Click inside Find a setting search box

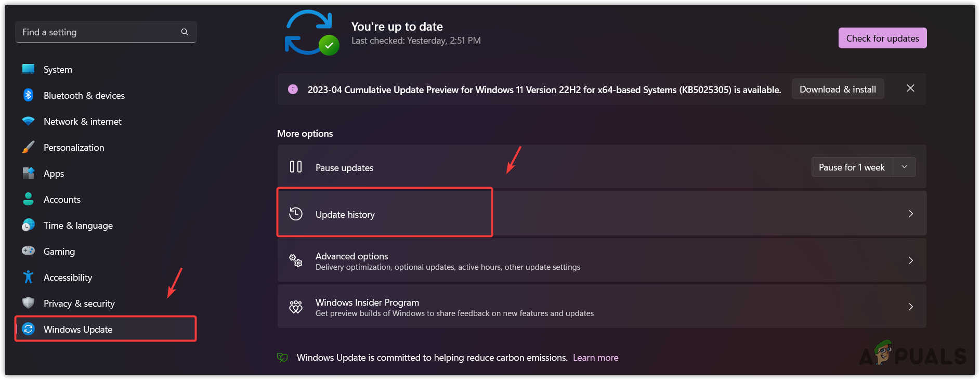point(106,32)
